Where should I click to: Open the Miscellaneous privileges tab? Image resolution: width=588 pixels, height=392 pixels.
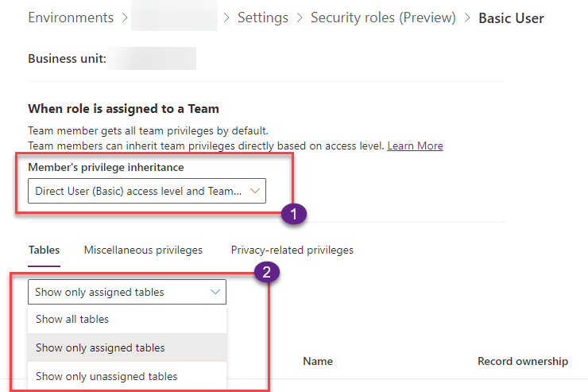143,250
